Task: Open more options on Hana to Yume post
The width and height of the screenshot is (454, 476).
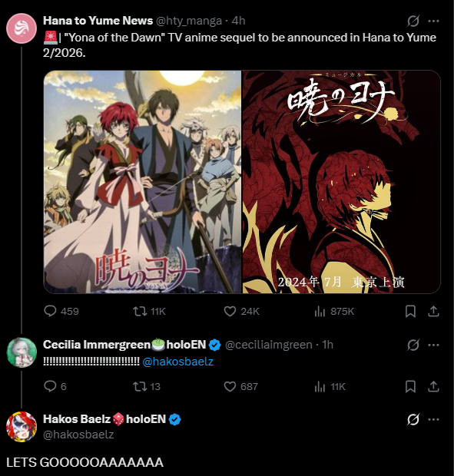Action: pos(433,21)
